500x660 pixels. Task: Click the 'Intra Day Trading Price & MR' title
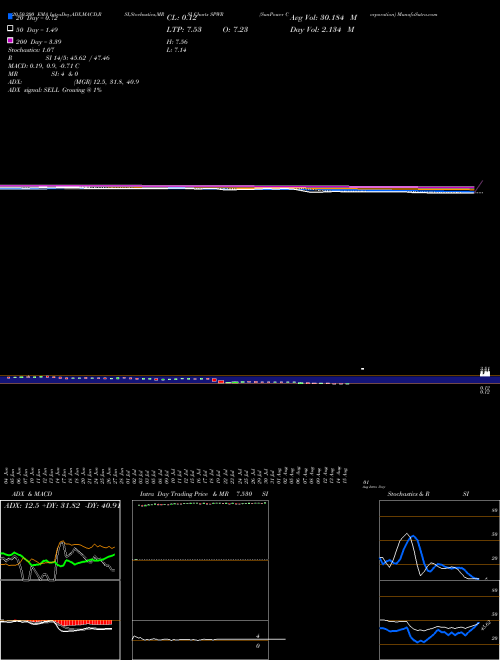tap(184, 494)
